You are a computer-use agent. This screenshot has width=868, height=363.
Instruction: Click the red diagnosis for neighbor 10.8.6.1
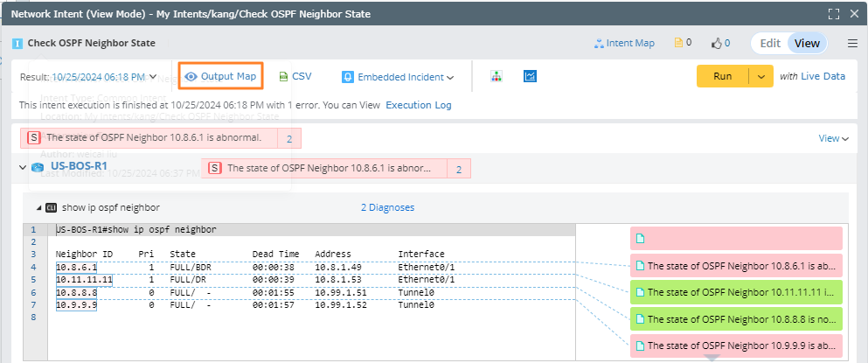pyautogui.click(x=736, y=265)
